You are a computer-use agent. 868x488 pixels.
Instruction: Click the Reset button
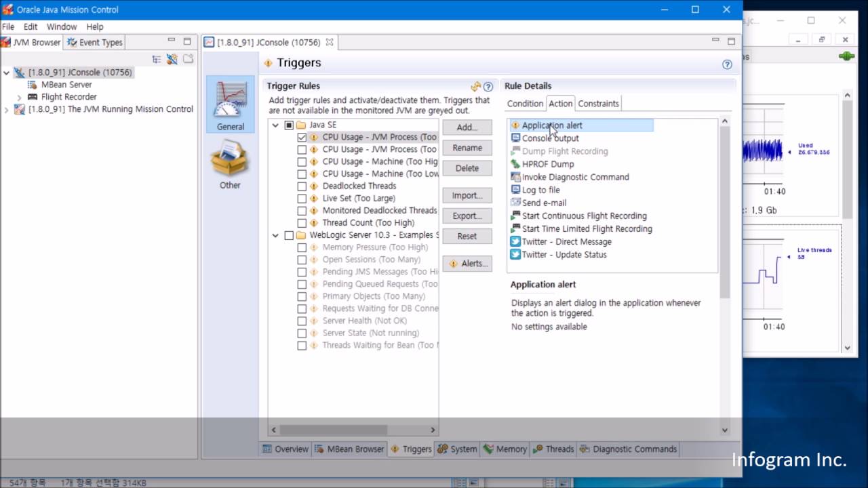tap(467, 236)
